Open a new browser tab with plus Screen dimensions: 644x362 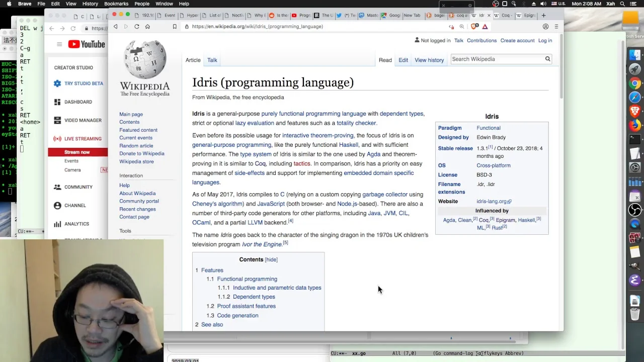pyautogui.click(x=543, y=16)
